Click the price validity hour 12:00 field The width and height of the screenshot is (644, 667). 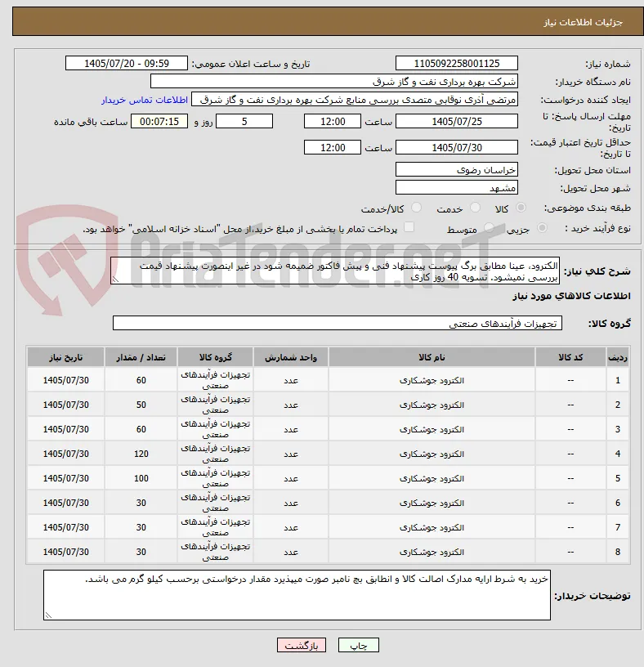point(333,148)
